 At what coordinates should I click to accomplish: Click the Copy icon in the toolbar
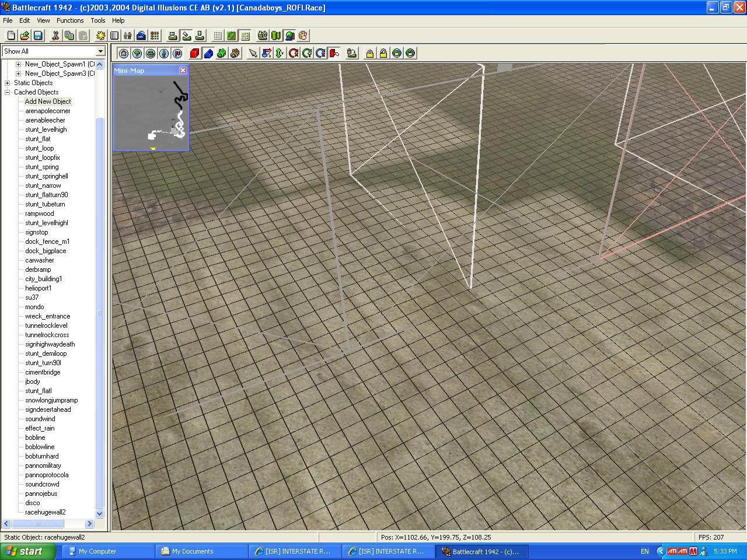(69, 36)
